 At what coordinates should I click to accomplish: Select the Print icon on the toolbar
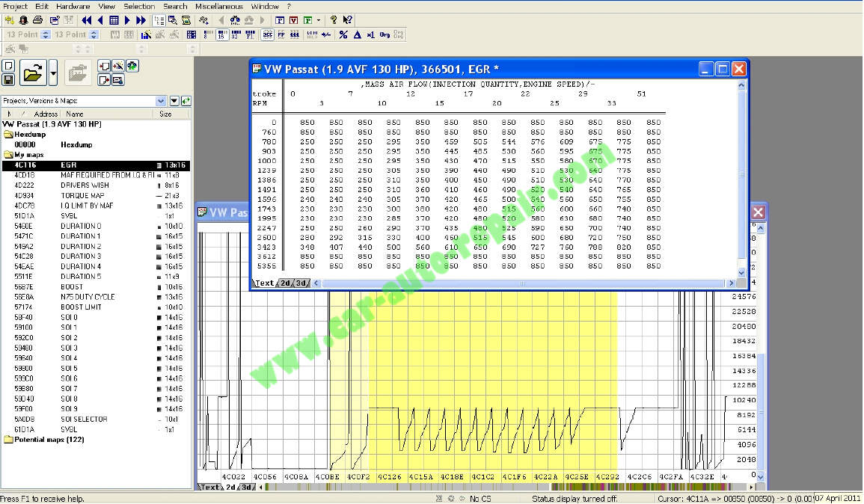pyautogui.click(x=37, y=19)
